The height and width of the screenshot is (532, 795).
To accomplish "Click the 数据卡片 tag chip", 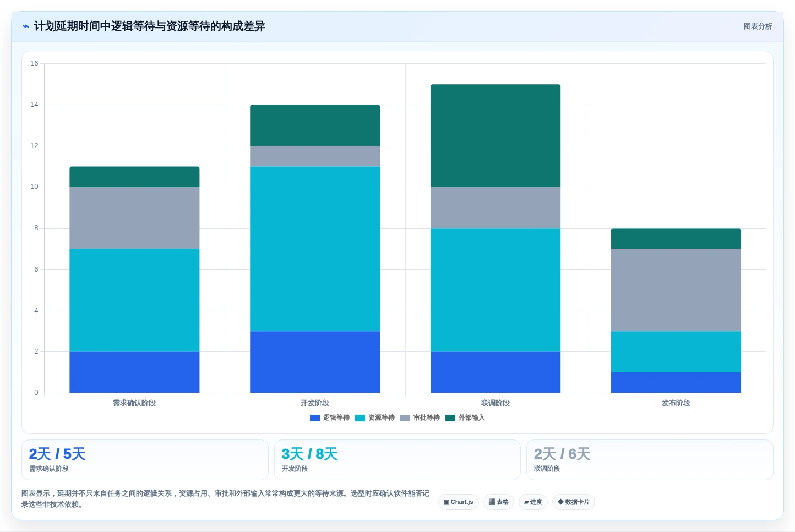I will click(x=574, y=502).
